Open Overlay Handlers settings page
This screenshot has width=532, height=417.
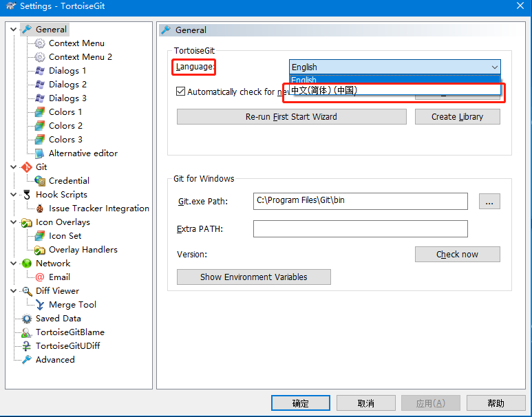pos(83,250)
